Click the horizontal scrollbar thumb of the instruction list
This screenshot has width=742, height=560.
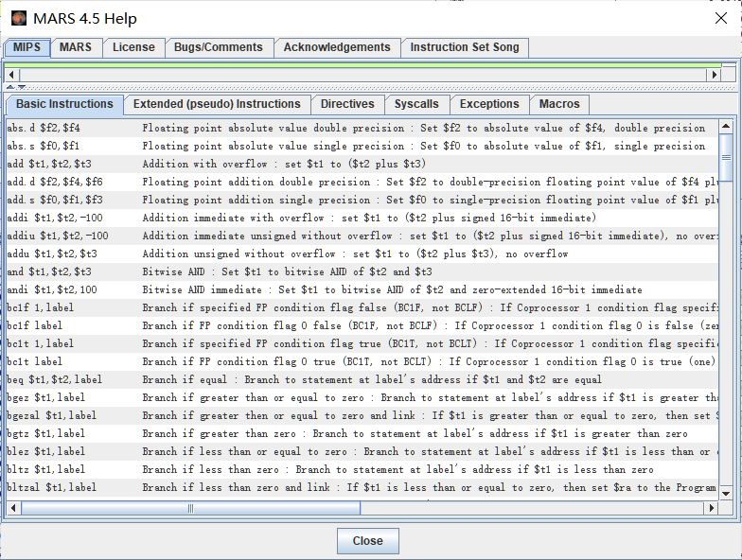click(x=191, y=508)
